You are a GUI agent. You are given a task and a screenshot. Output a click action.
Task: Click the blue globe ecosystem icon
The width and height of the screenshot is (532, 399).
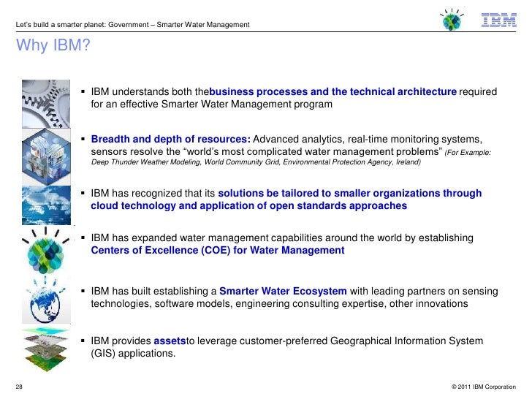46,300
